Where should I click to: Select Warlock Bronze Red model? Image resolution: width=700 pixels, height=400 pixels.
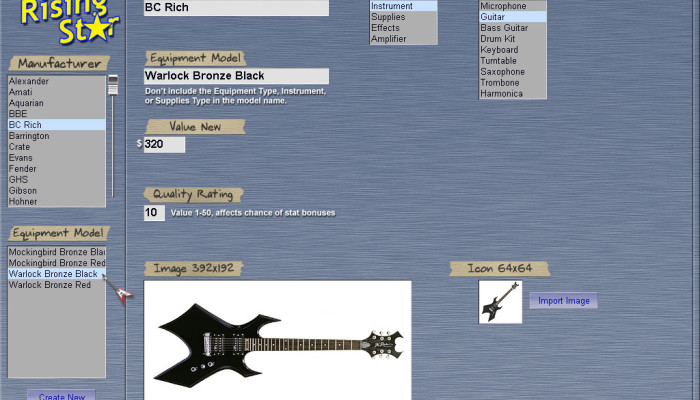tap(57, 285)
